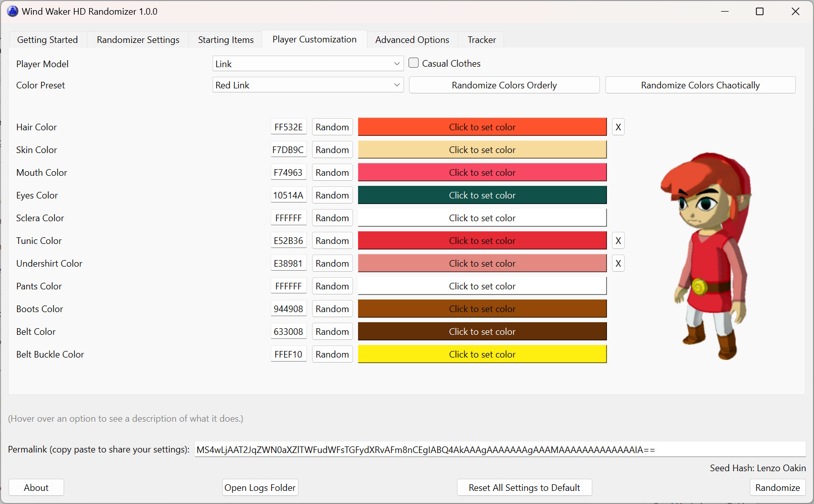Set the Tunic Color via its swatch
Viewport: 814px width, 504px height.
[x=482, y=241]
